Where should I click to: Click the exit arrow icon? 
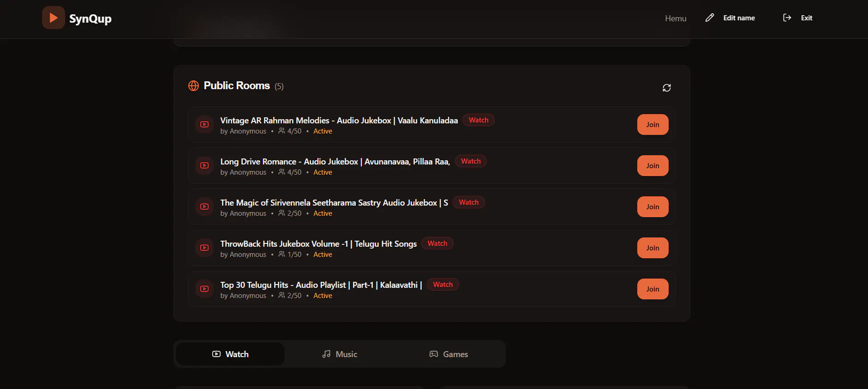point(787,18)
